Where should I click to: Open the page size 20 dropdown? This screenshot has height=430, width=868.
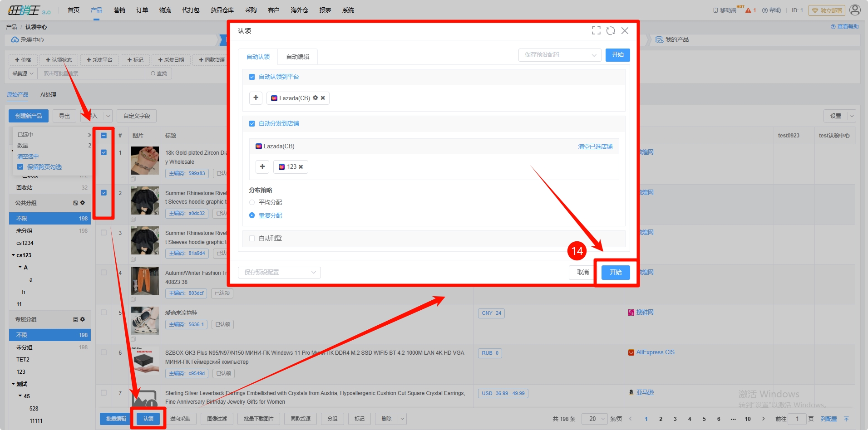point(597,419)
